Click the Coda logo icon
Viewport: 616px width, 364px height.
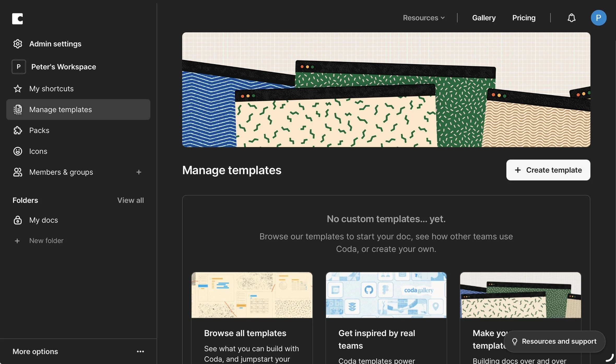17,19
